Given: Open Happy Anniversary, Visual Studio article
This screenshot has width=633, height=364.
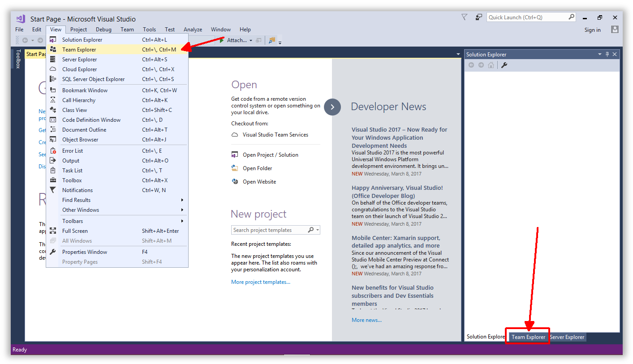Looking at the screenshot, I should tap(397, 192).
